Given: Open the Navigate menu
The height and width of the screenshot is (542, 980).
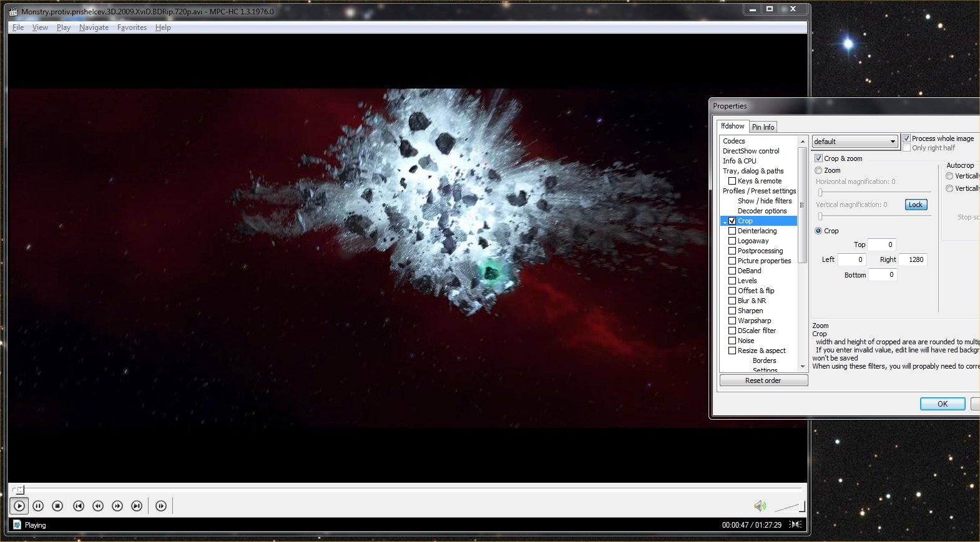Looking at the screenshot, I should click(94, 27).
